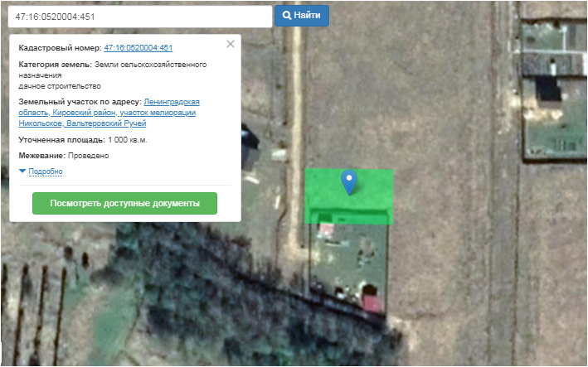
Task: Focus the cadastral number search field
Action: pyautogui.click(x=140, y=17)
